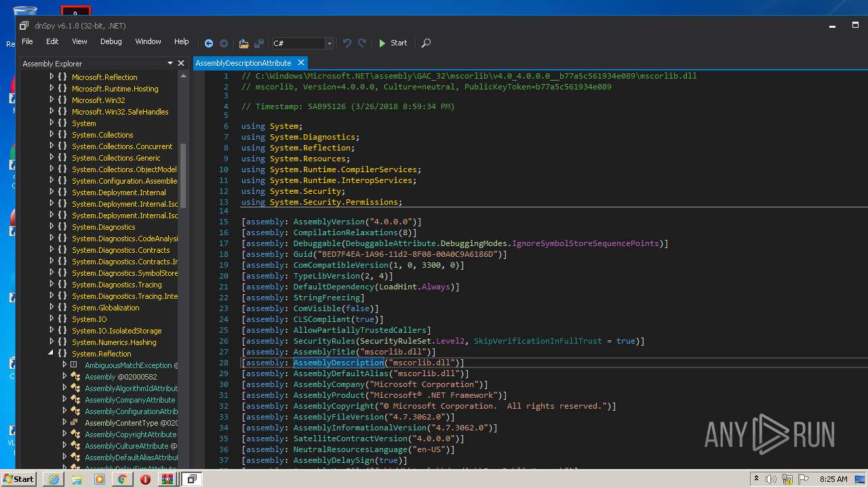Undo the last action via toolbar icon
Image resolution: width=868 pixels, height=488 pixels.
tap(347, 43)
